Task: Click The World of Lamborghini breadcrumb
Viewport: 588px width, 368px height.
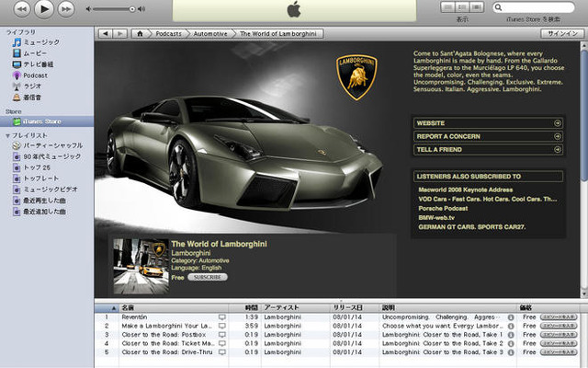Action: (278, 34)
